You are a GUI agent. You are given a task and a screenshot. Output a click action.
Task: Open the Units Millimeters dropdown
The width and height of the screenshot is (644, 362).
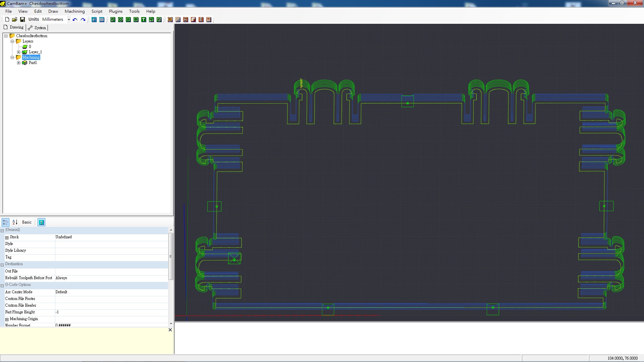(x=69, y=19)
